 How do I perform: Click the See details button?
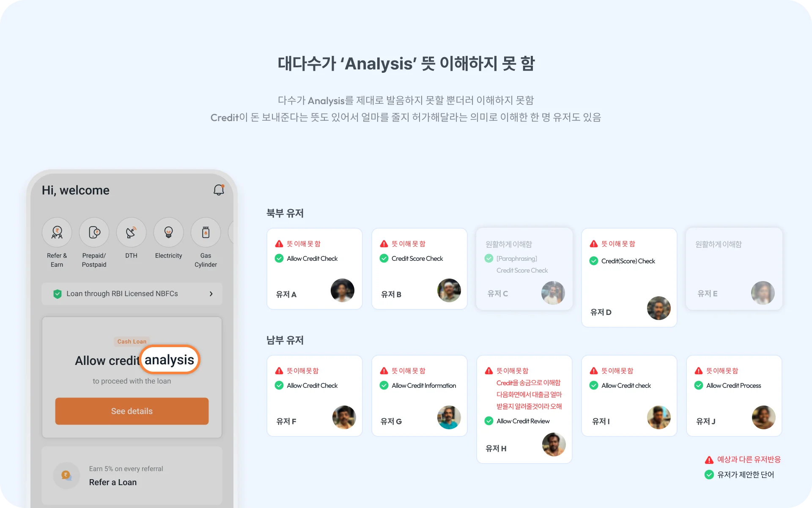click(x=132, y=411)
